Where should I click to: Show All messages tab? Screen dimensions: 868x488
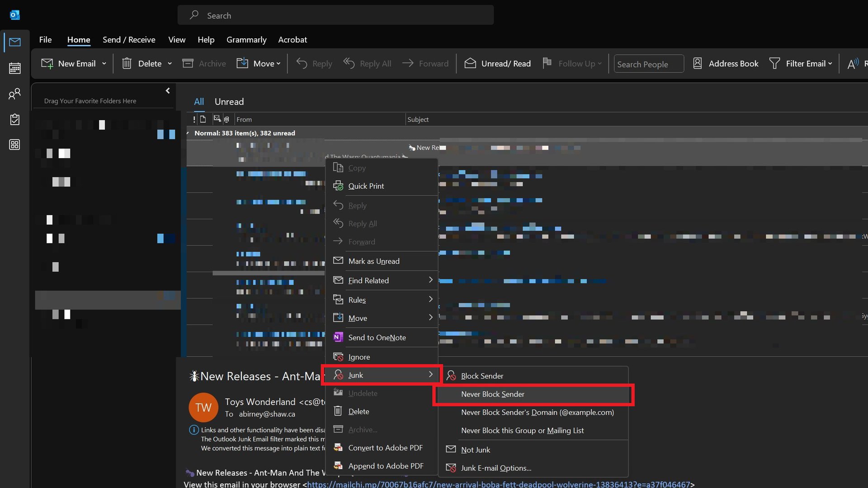click(x=199, y=102)
